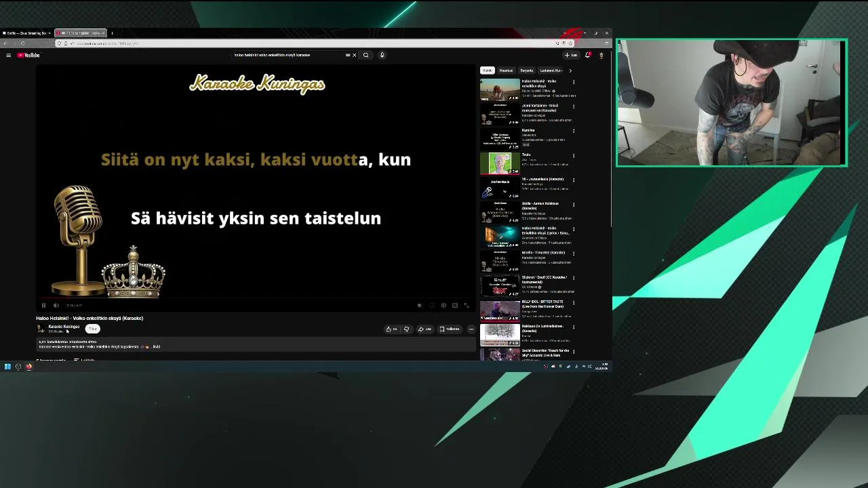Screen dimensions: 868x488
Task: Open the player settings gear
Action: click(443, 305)
